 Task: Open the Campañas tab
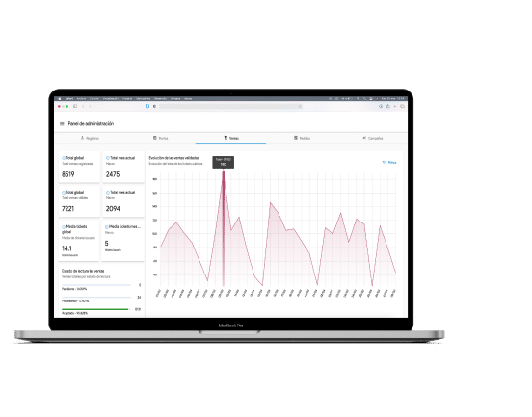(x=373, y=138)
